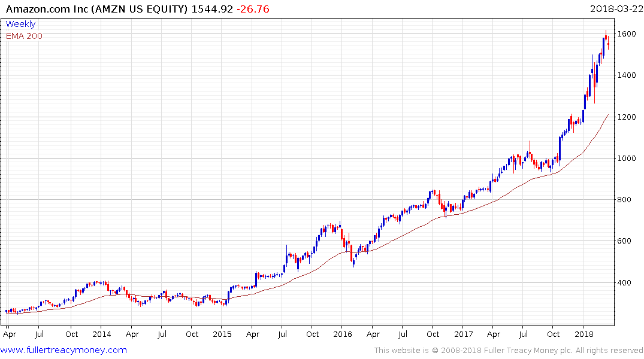This screenshot has height=359, width=644.
Task: Select the price change -26.76
Action: [253, 9]
